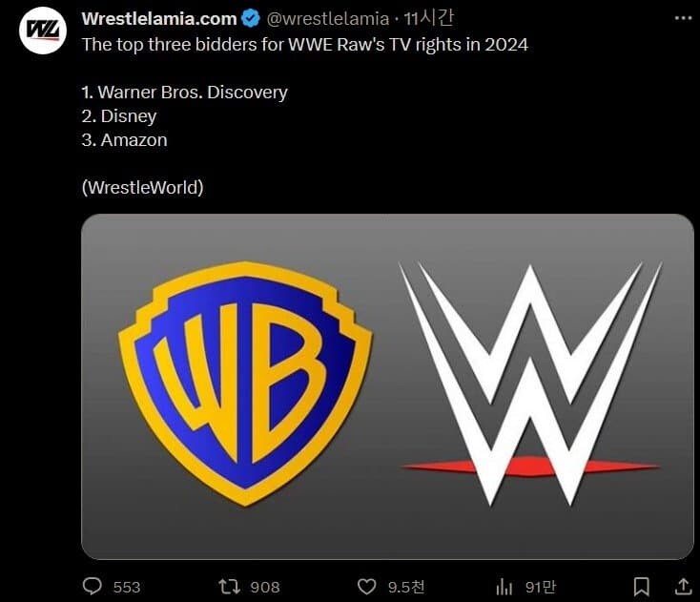Open the Wrestlelamia profile avatar
Image resolution: width=700 pixels, height=602 pixels.
[x=43, y=31]
